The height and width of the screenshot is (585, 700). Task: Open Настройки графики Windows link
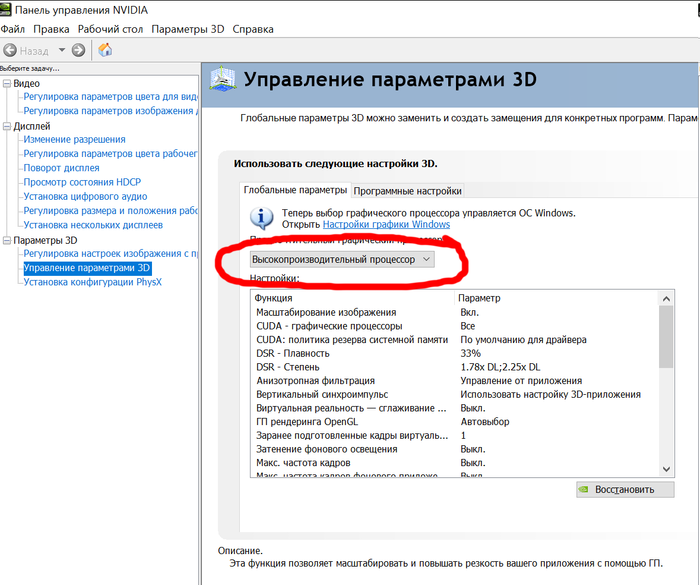(386, 224)
